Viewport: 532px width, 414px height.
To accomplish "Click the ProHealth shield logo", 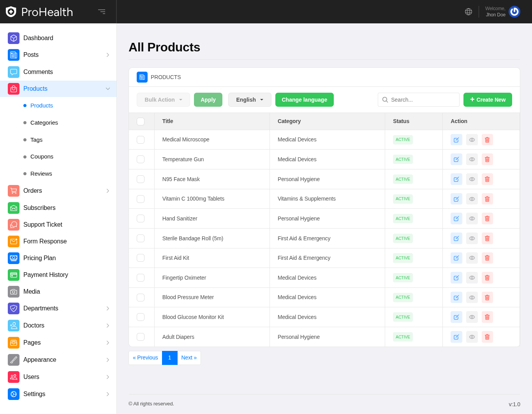I will coord(11,12).
